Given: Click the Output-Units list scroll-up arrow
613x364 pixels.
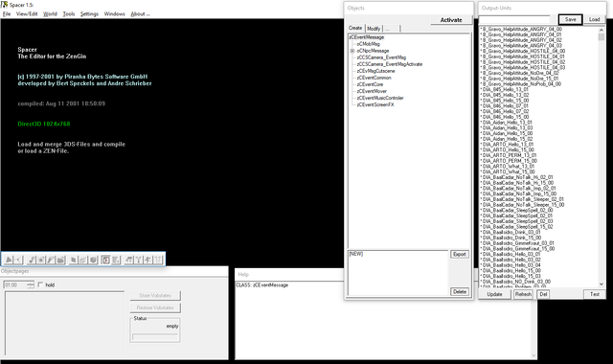Looking at the screenshot, I should tap(602, 30).
